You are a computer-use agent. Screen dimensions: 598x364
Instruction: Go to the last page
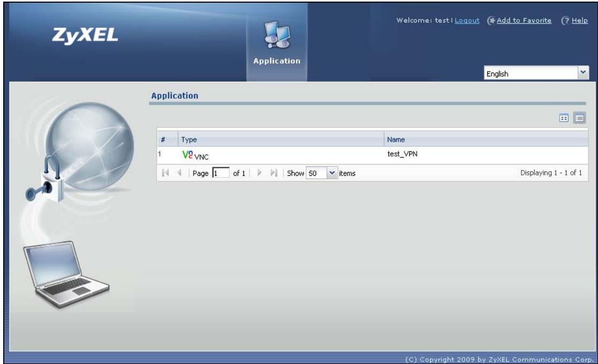pyautogui.click(x=273, y=173)
